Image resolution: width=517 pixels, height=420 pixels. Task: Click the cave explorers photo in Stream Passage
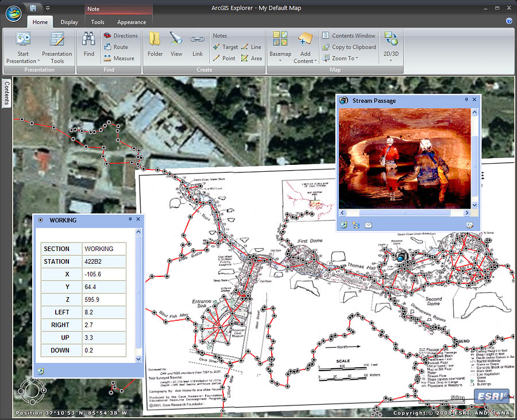[x=404, y=159]
